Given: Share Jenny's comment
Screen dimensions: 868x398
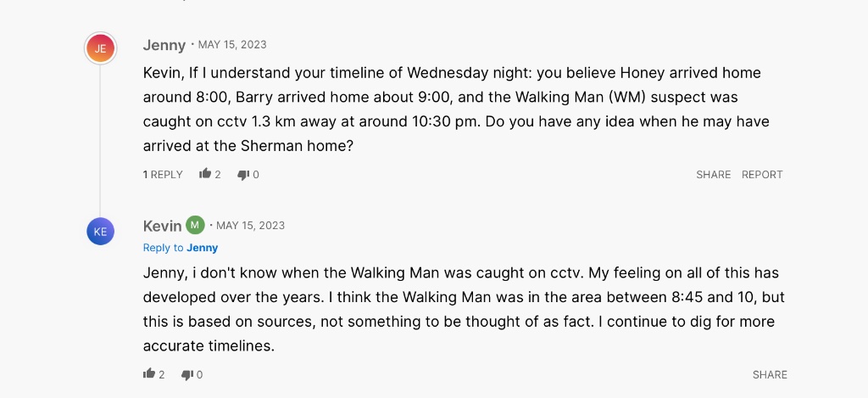Looking at the screenshot, I should [713, 174].
